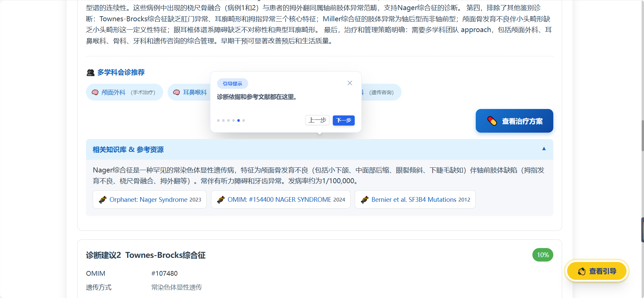This screenshot has height=298, width=644.
Task: Click the DNA icon beside Bernier reference
Action: click(x=364, y=200)
